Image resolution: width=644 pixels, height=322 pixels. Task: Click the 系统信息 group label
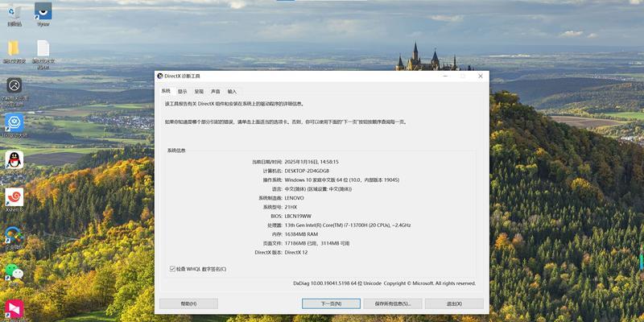(176, 151)
